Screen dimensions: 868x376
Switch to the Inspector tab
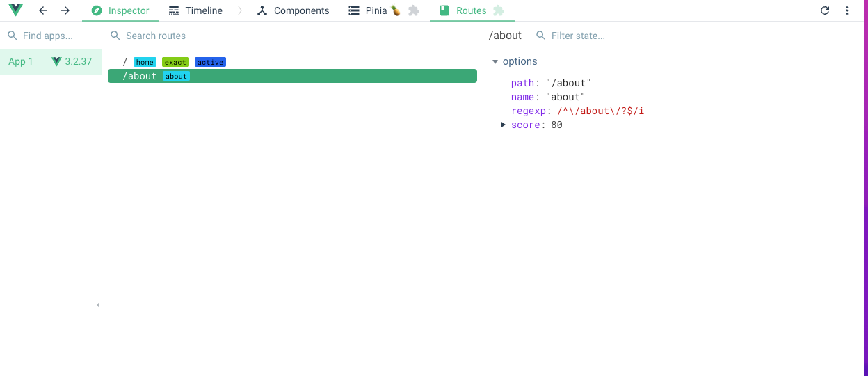coord(120,10)
